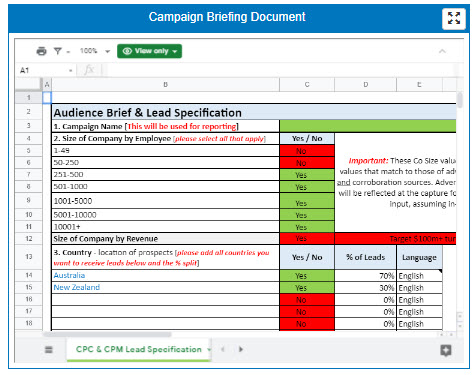Image resolution: width=475 pixels, height=375 pixels.
Task: Select the "1001-5000" company size cell
Action: 165,201
